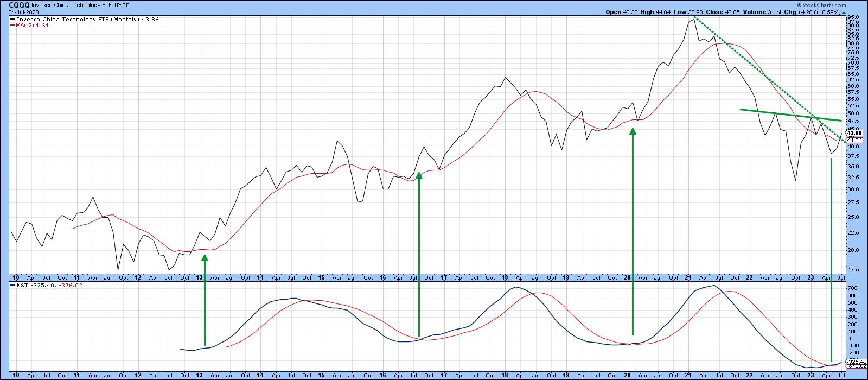The width and height of the screenshot is (868, 380).
Task: Click the black KST zero line
Action: tap(427, 339)
